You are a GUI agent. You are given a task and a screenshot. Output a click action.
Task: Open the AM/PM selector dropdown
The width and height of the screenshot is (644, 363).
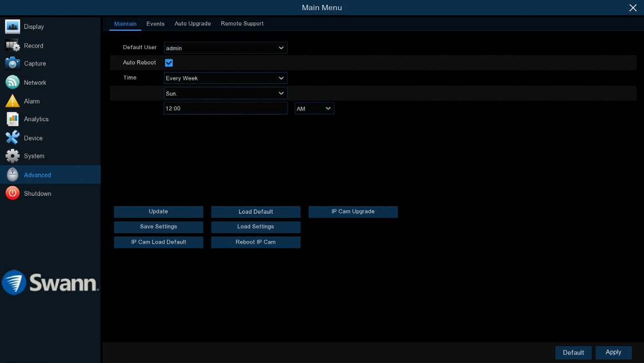coord(314,109)
